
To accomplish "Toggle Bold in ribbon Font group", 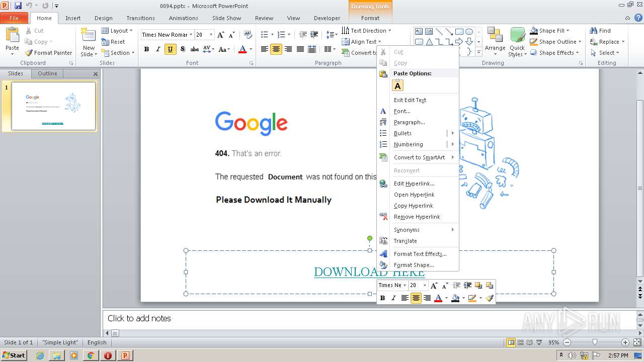I will 146,49.
